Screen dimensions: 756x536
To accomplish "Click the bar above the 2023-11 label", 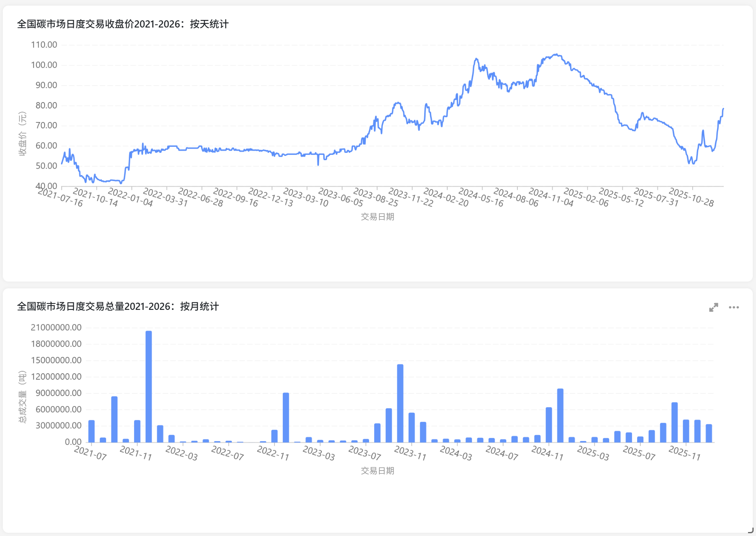I will [x=412, y=427].
